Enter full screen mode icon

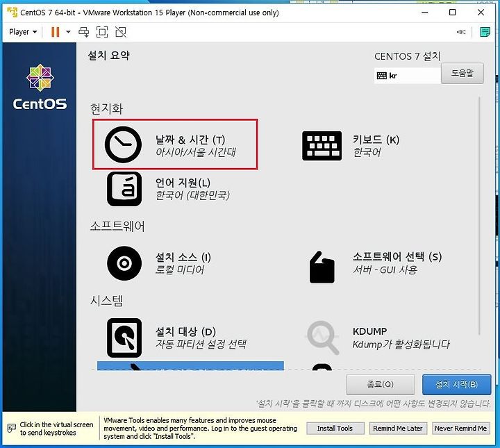(102, 32)
